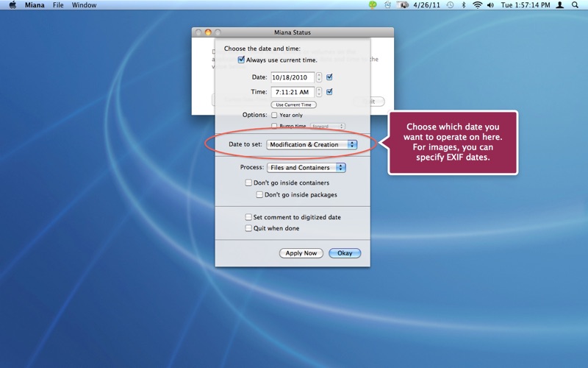588x368 pixels.
Task: Click the Okay button
Action: click(x=345, y=253)
